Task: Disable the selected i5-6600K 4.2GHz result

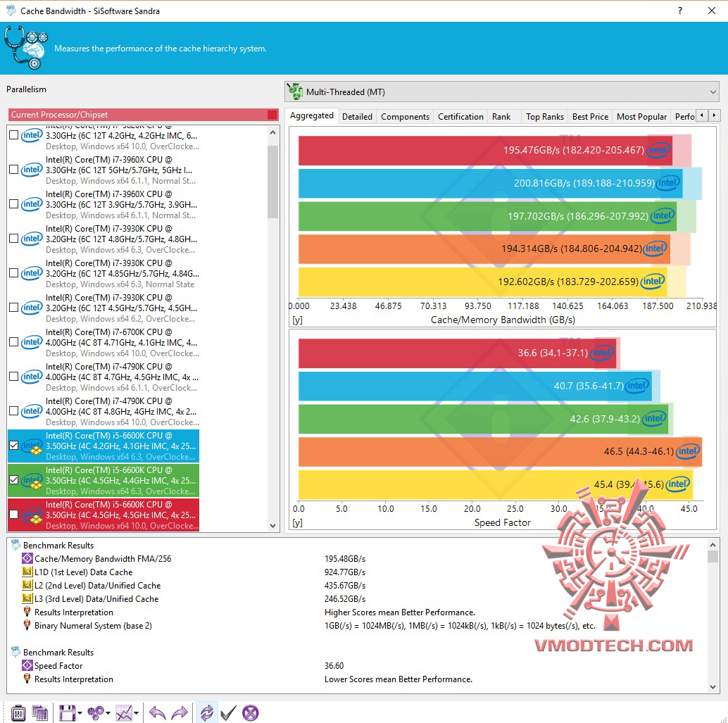Action: [x=13, y=446]
